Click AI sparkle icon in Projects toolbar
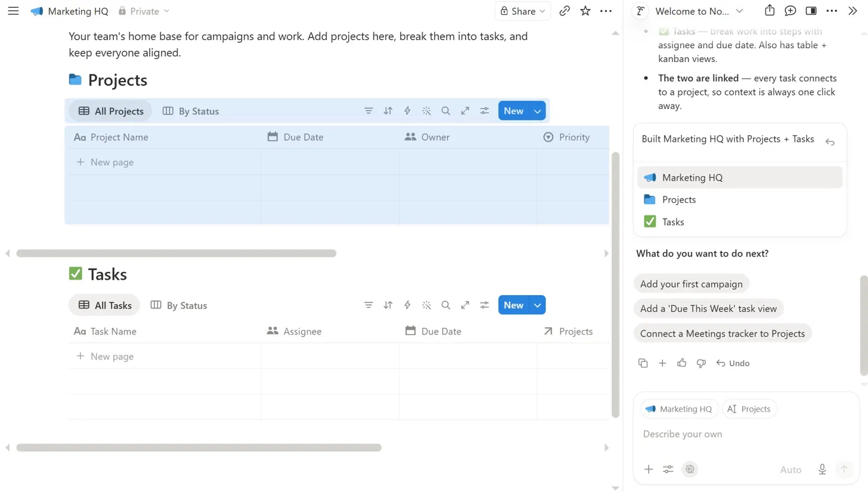This screenshot has height=492, width=868. click(x=426, y=111)
